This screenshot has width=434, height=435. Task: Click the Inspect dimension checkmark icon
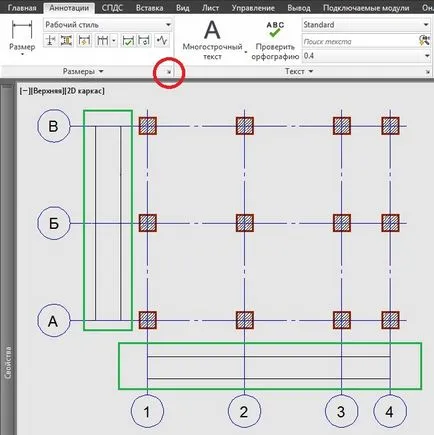click(128, 41)
